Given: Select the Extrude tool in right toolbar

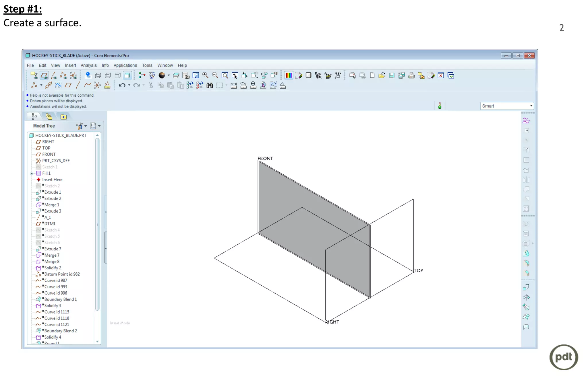Looking at the screenshot, I should [x=526, y=287].
